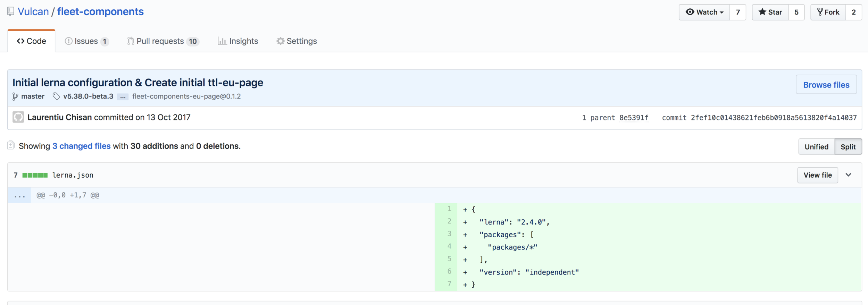The height and width of the screenshot is (305, 868).
Task: Click the lerna.json file name
Action: click(73, 175)
